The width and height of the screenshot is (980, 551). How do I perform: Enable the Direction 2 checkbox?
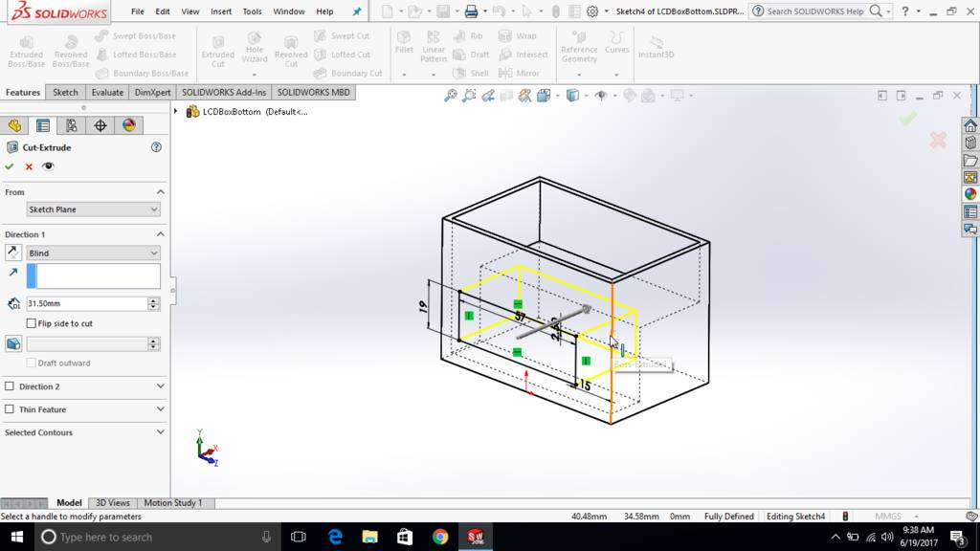(10, 386)
